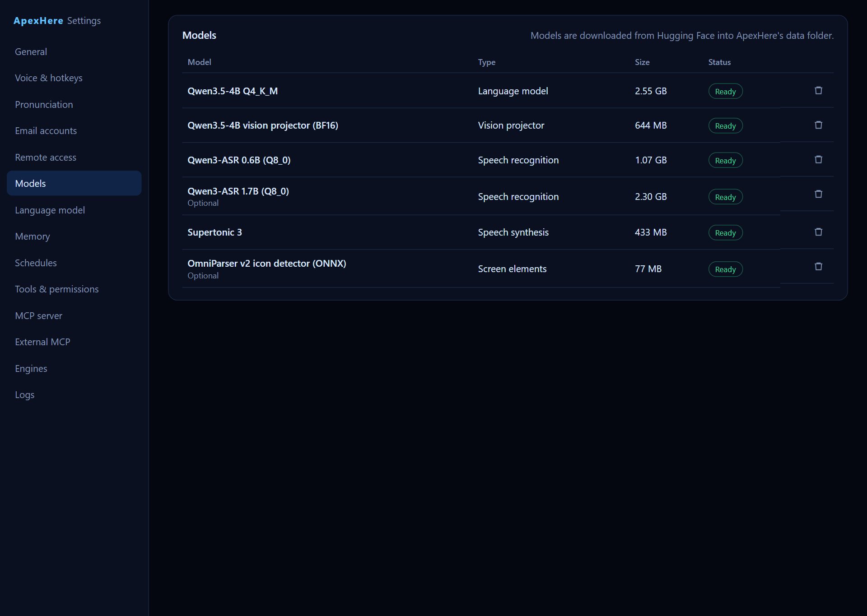Click the 433 MB size value
Image resolution: width=867 pixels, height=616 pixels.
pyautogui.click(x=651, y=232)
